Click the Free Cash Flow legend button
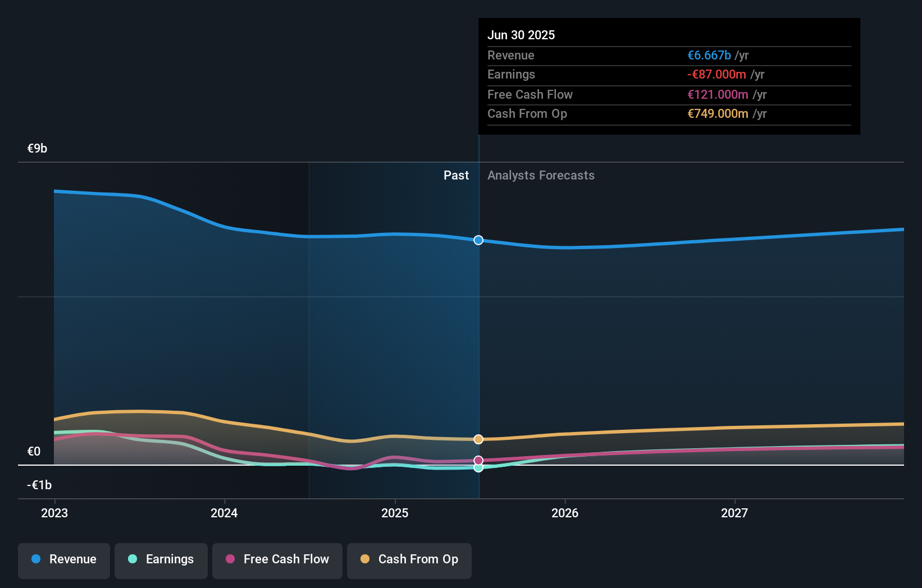The width and height of the screenshot is (922, 588). tap(277, 561)
